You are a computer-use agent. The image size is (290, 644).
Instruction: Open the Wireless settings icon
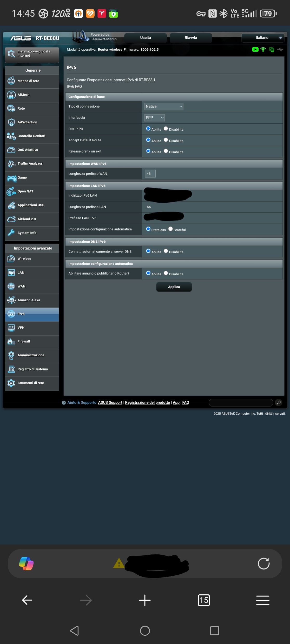(x=11, y=258)
